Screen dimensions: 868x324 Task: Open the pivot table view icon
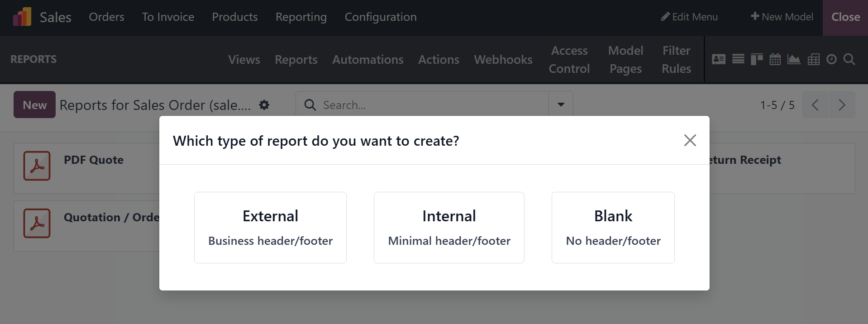pos(813,59)
